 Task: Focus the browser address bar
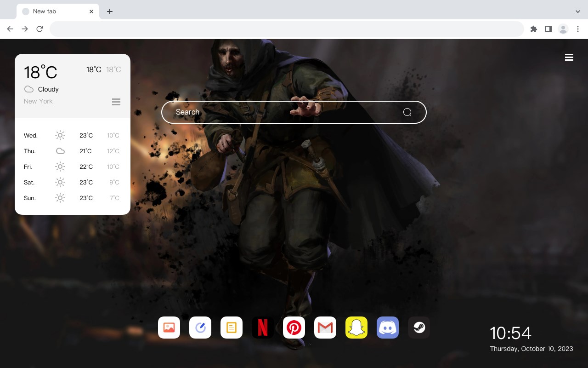point(287,29)
